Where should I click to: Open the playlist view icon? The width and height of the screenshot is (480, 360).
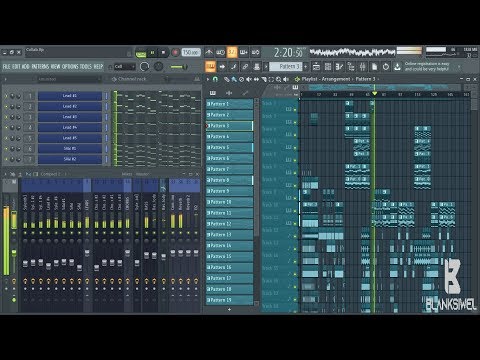(316, 67)
